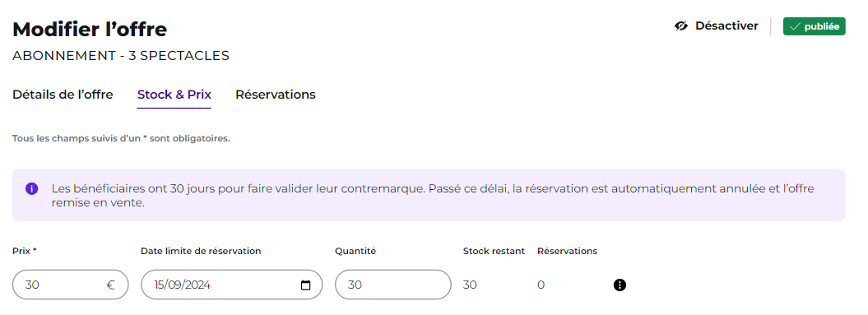Focus the Prix input containing 30
Viewport: 868px width, 315px height.
coord(70,285)
